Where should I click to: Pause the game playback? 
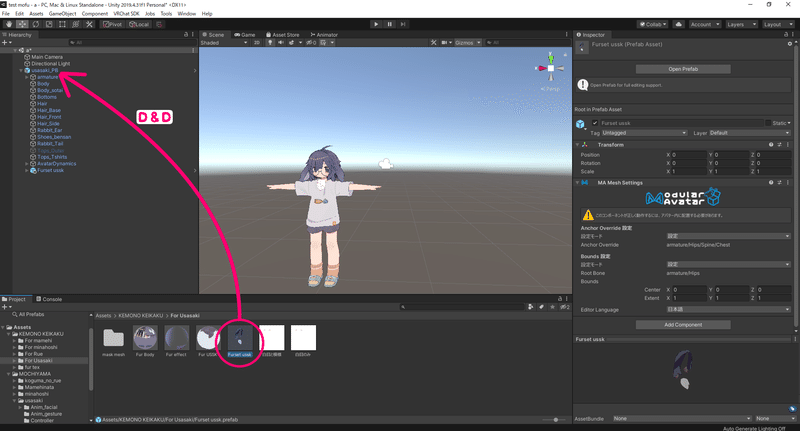389,24
